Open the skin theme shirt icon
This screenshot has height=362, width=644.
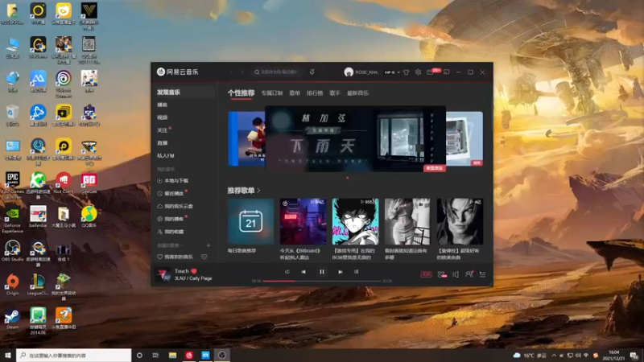[407, 72]
